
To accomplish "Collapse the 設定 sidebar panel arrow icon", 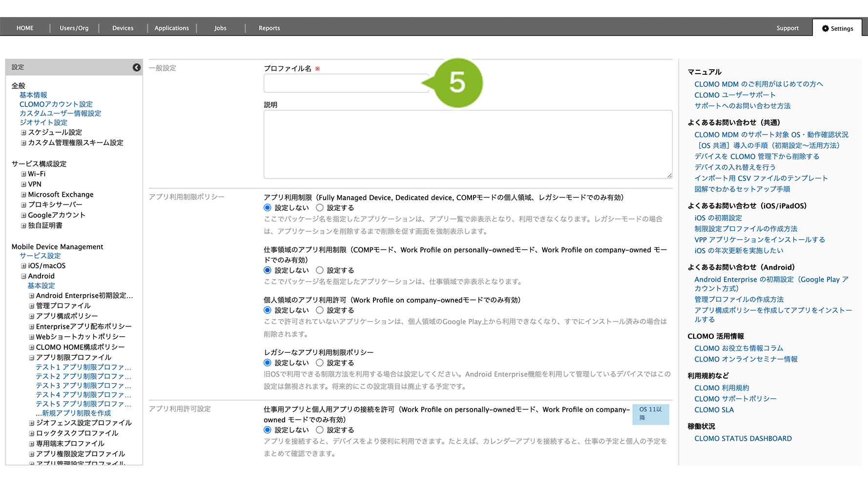I will click(x=137, y=67).
